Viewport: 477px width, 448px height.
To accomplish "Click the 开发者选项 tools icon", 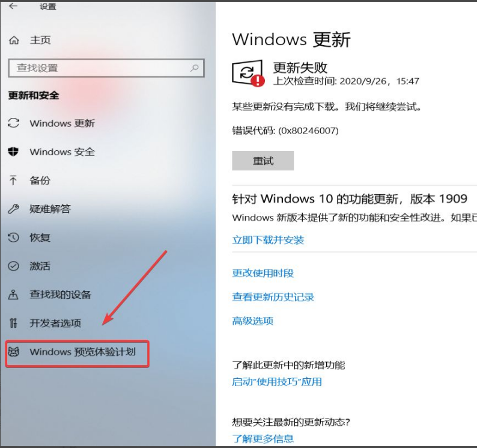I will tap(13, 323).
